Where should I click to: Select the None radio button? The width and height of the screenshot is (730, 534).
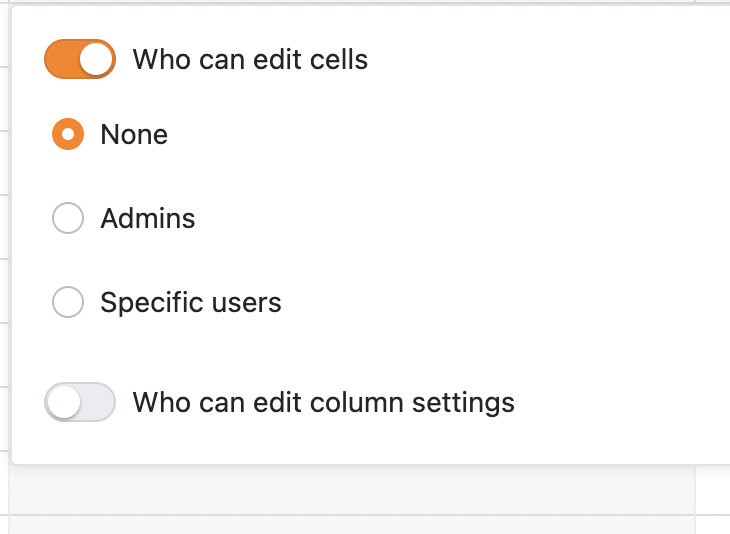[x=68, y=134]
